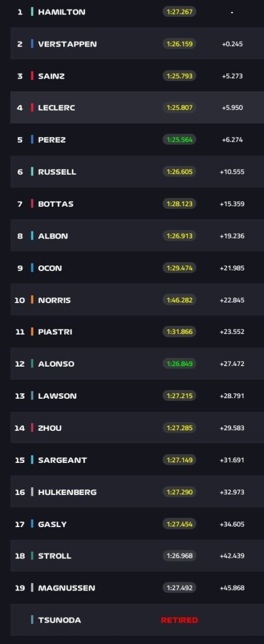Click the red team color bar beside Sainz

click(x=32, y=75)
